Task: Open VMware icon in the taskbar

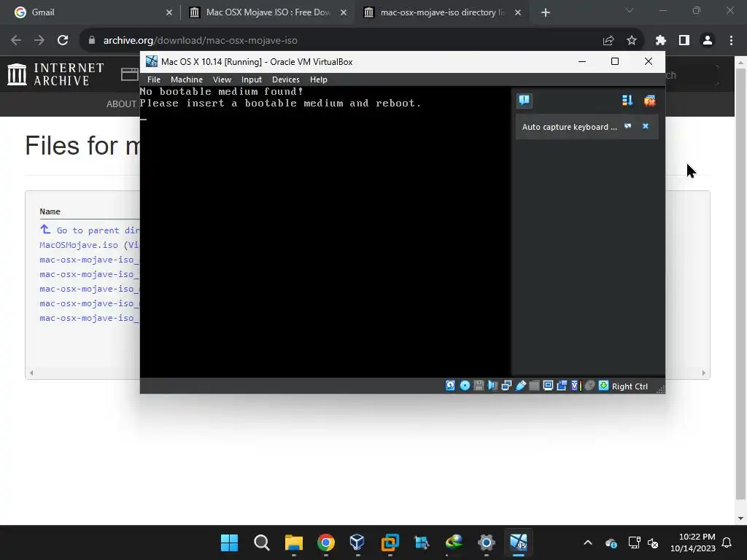Action: [390, 542]
